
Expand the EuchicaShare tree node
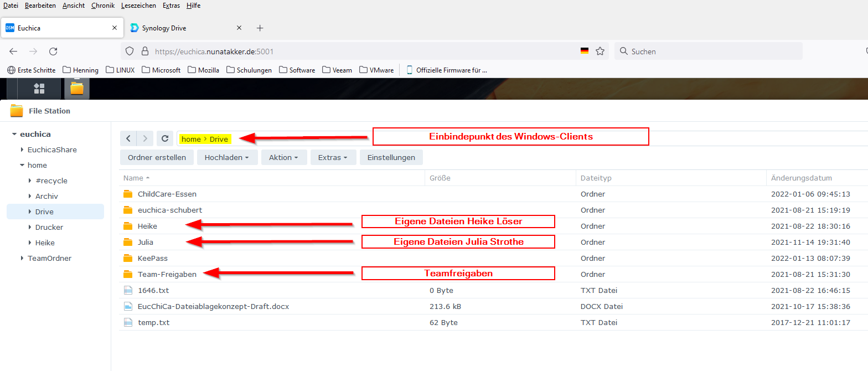[22, 150]
